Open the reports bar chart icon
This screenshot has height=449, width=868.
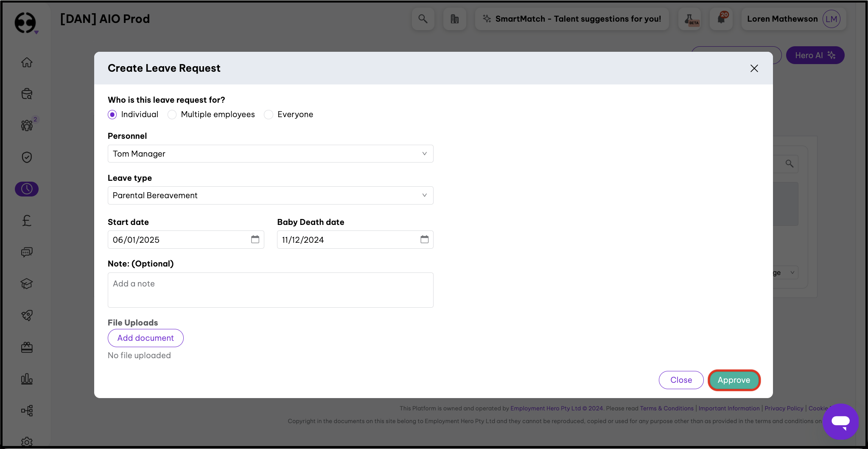pyautogui.click(x=27, y=379)
